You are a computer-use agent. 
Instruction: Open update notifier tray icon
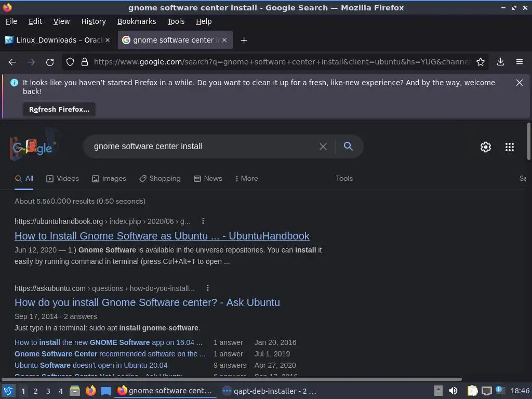(x=500, y=390)
